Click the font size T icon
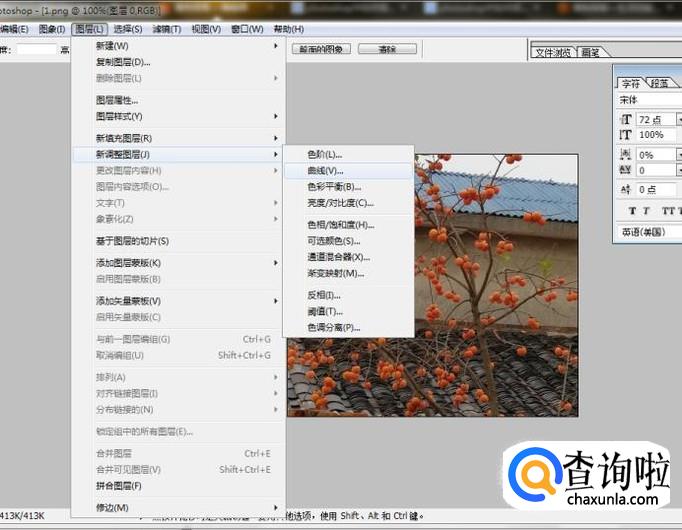This screenshot has height=530, width=682. 626,119
